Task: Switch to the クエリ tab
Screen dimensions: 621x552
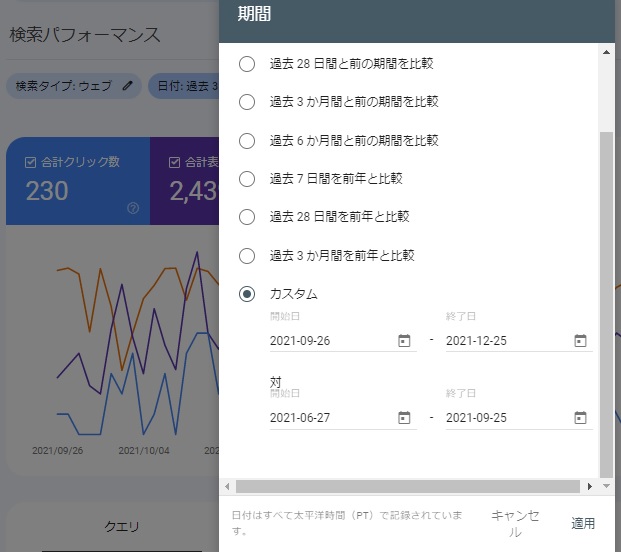Action: [122, 526]
